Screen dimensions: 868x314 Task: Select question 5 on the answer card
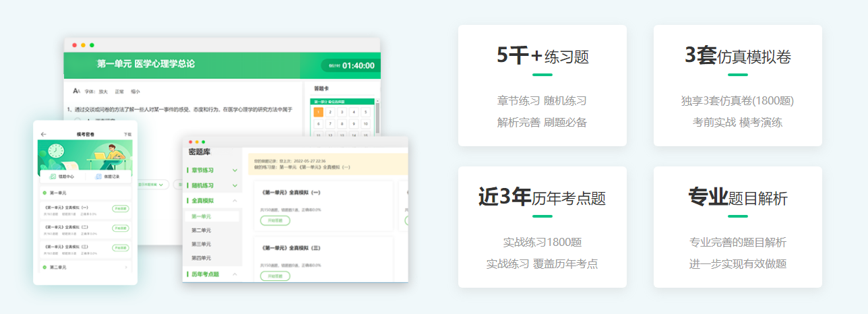coord(365,113)
